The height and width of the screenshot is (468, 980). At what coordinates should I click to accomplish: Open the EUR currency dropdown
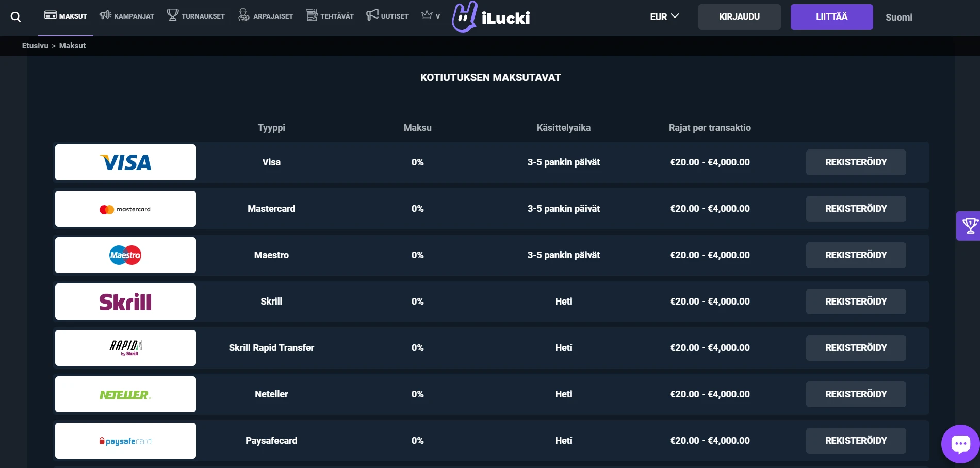(x=664, y=16)
